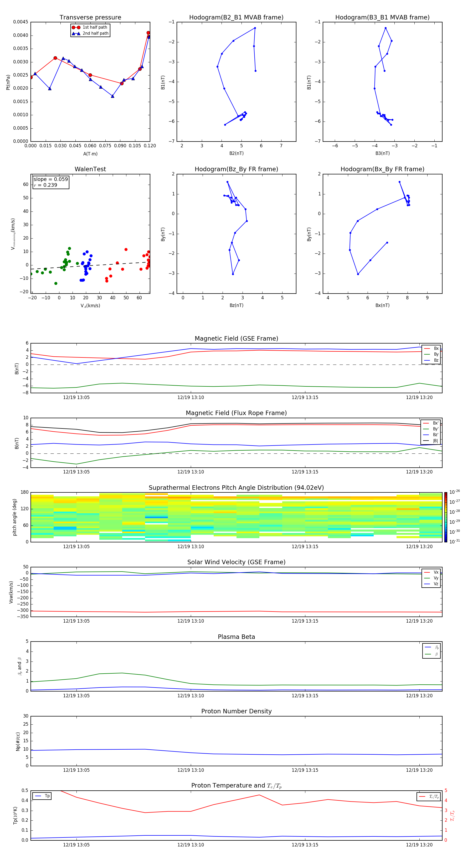Click the 'Tp(10^6K)' y-axis label

(15, 815)
